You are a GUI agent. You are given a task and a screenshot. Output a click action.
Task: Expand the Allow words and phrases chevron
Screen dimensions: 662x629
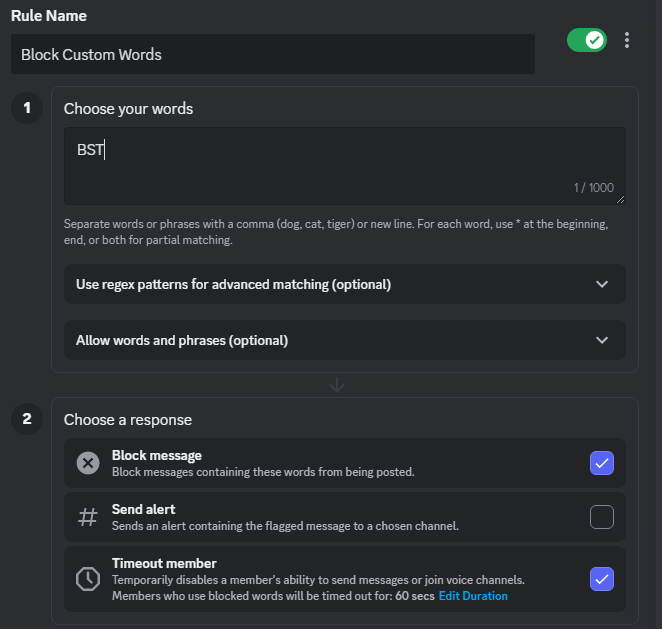602,340
